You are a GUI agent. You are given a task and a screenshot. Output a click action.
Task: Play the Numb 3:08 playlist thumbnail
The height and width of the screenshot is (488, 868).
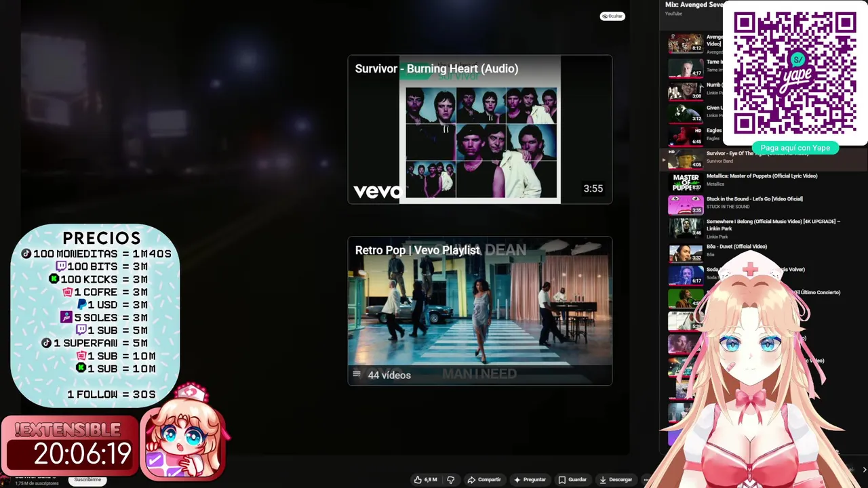(686, 90)
